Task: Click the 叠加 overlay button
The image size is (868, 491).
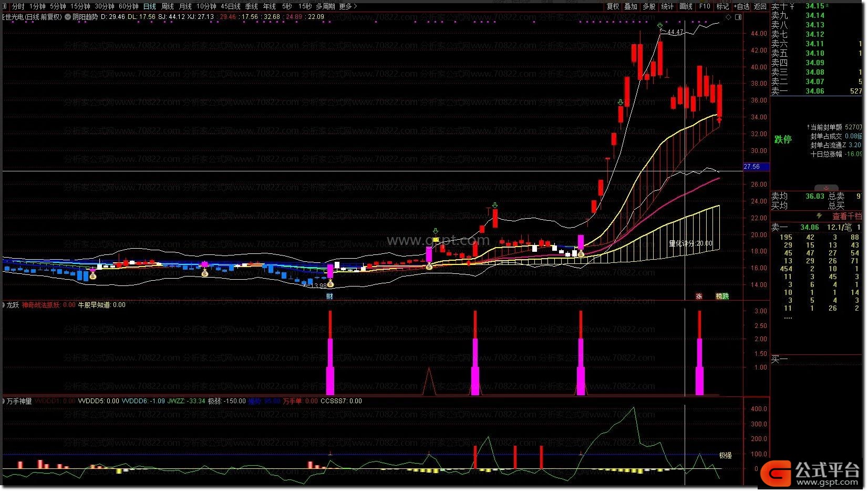Action: coord(631,6)
